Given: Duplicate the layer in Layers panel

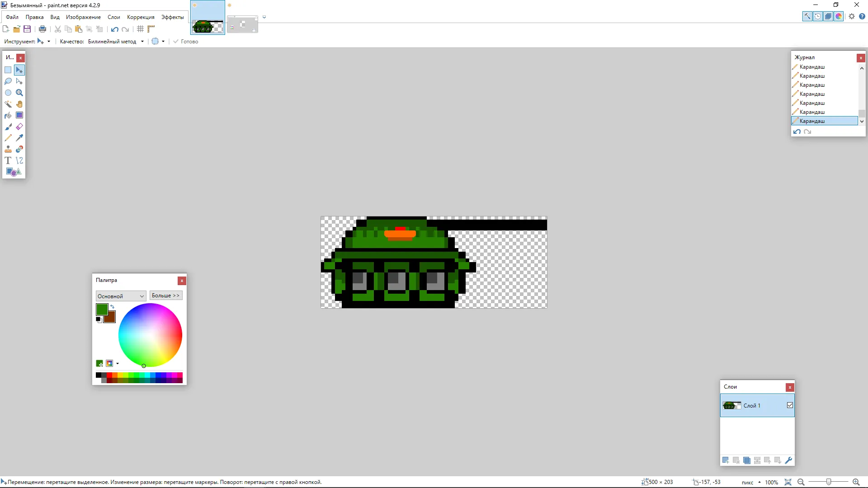Looking at the screenshot, I should 747,460.
